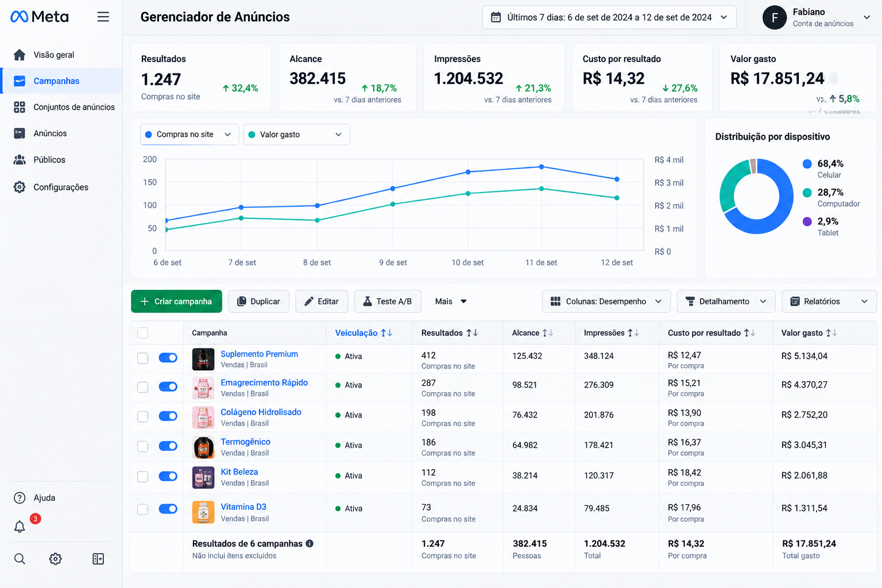Open the Compras no site metric dropdown

[x=189, y=134]
